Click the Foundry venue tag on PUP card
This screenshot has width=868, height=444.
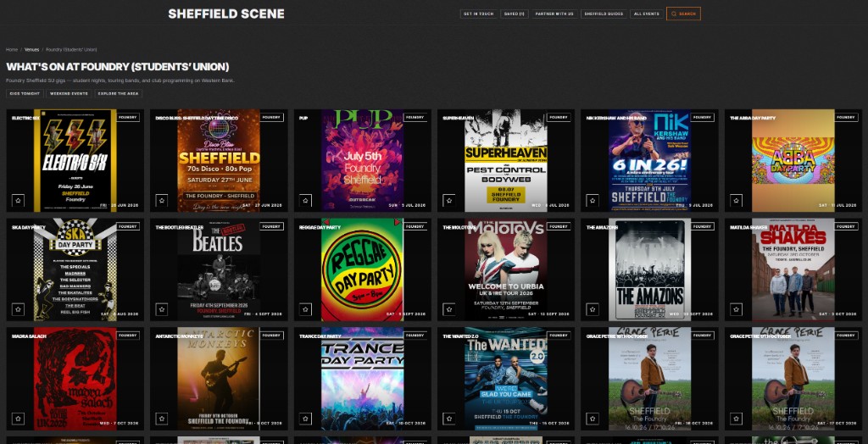pos(415,118)
